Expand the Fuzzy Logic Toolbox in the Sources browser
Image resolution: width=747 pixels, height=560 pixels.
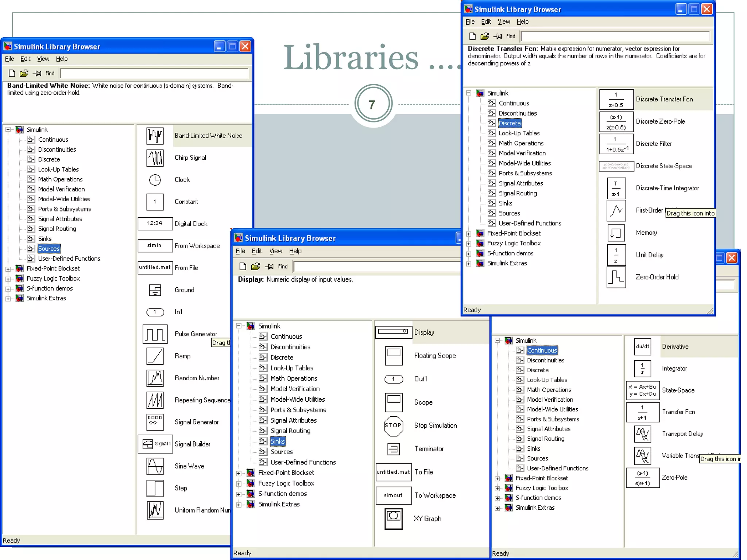click(x=8, y=279)
